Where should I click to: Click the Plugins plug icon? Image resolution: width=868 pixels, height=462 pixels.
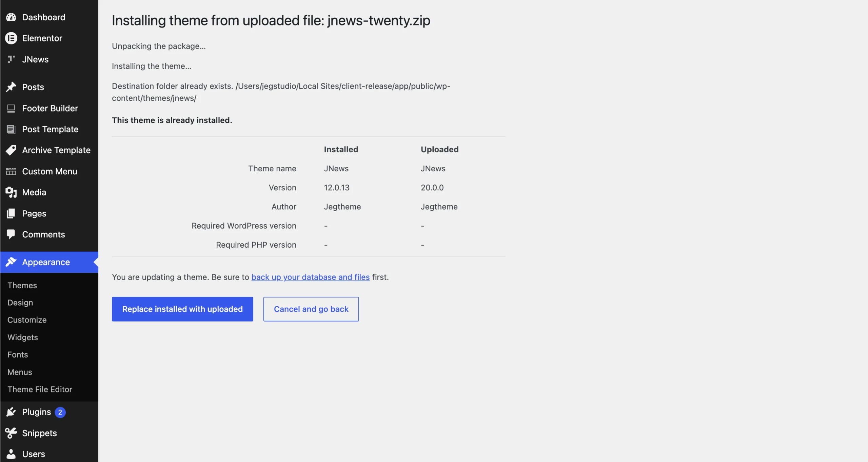click(11, 412)
